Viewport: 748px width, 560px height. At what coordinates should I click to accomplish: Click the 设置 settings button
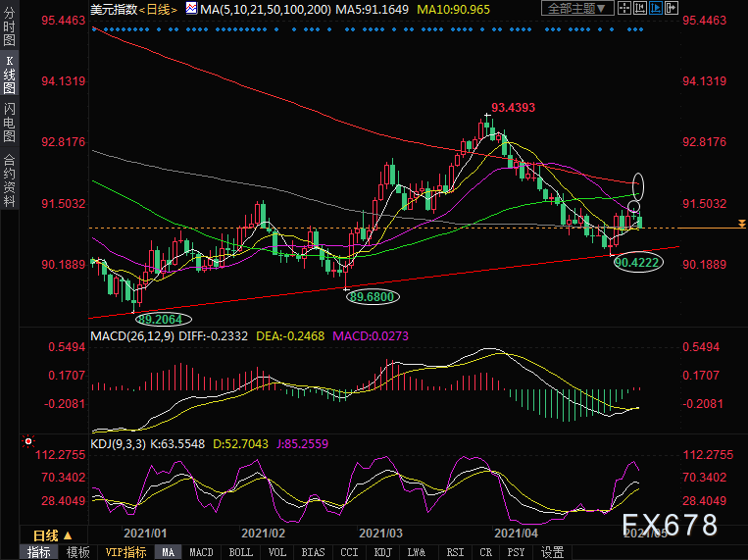click(x=552, y=552)
